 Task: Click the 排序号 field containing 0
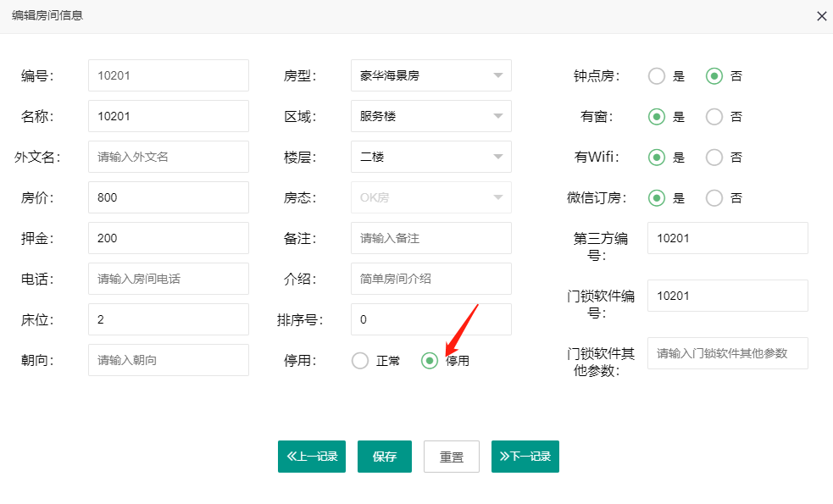click(x=430, y=319)
